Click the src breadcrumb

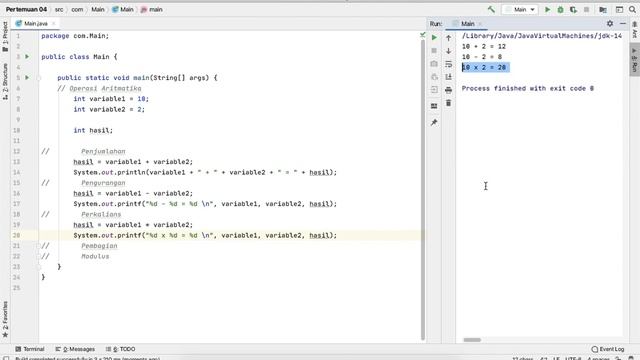tap(59, 9)
